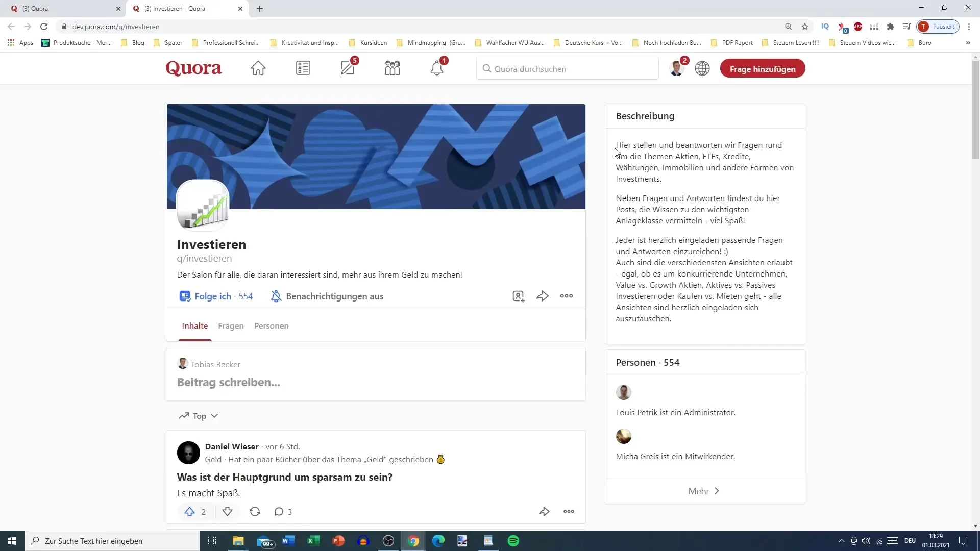Switch to the Fragen tab
Image resolution: width=980 pixels, height=551 pixels.
[x=232, y=327]
